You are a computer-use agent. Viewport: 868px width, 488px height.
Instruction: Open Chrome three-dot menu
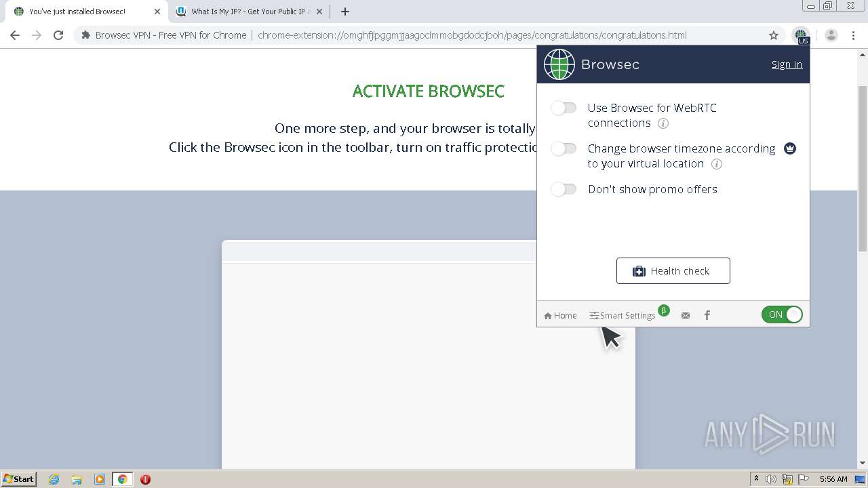click(853, 35)
